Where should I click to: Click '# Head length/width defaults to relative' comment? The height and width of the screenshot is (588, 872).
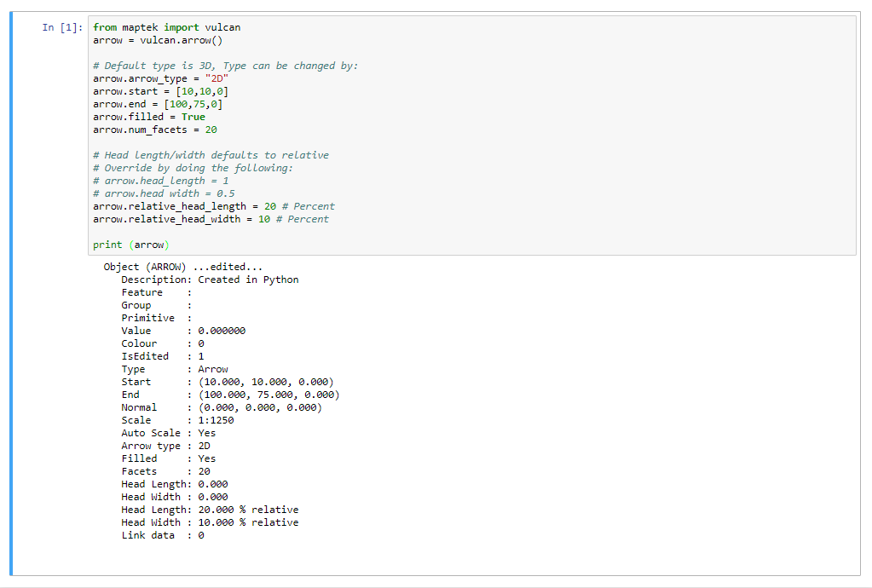pos(211,155)
